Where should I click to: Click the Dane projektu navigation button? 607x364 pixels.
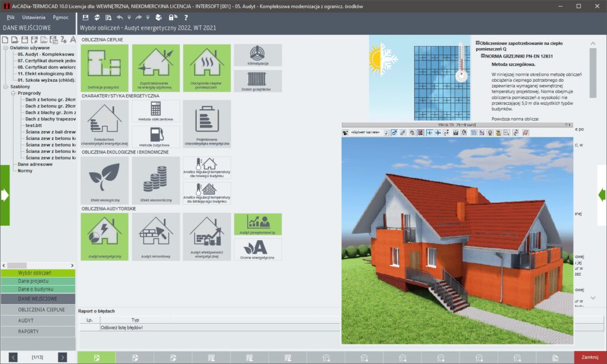(38, 281)
